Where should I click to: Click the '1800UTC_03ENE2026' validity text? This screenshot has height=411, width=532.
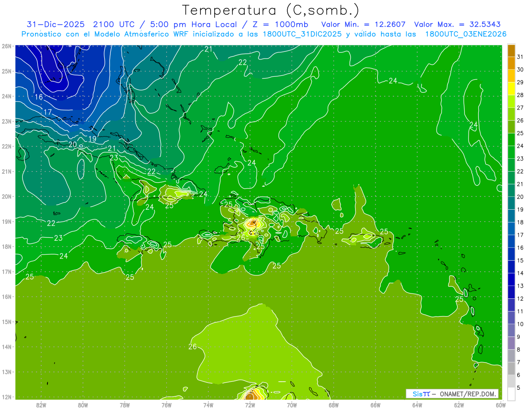tap(465, 34)
